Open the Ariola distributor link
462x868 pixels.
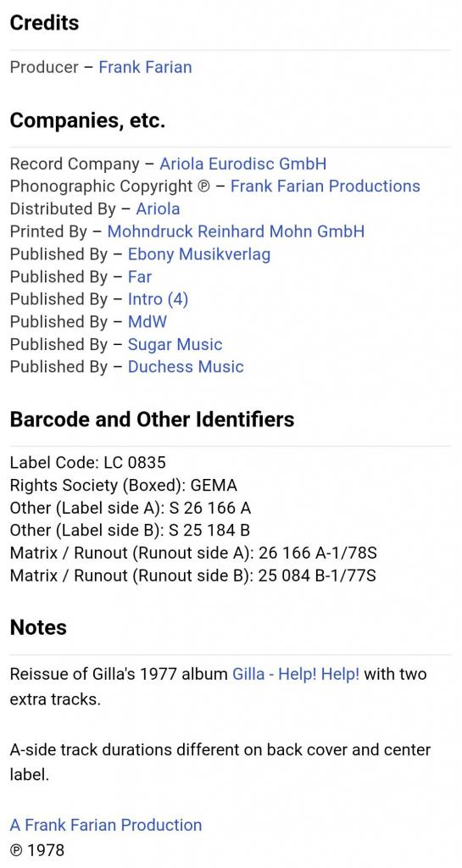pyautogui.click(x=158, y=209)
